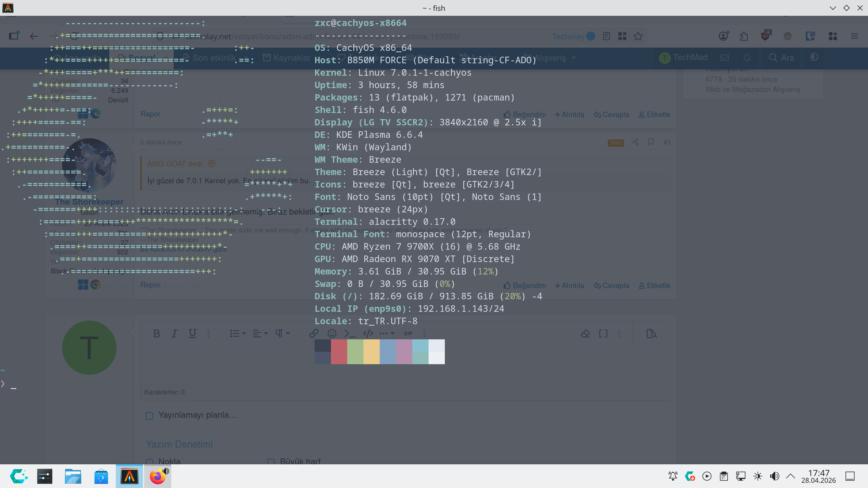Open Sosyal tab in forum navigation
The image size is (868, 488).
point(137,58)
